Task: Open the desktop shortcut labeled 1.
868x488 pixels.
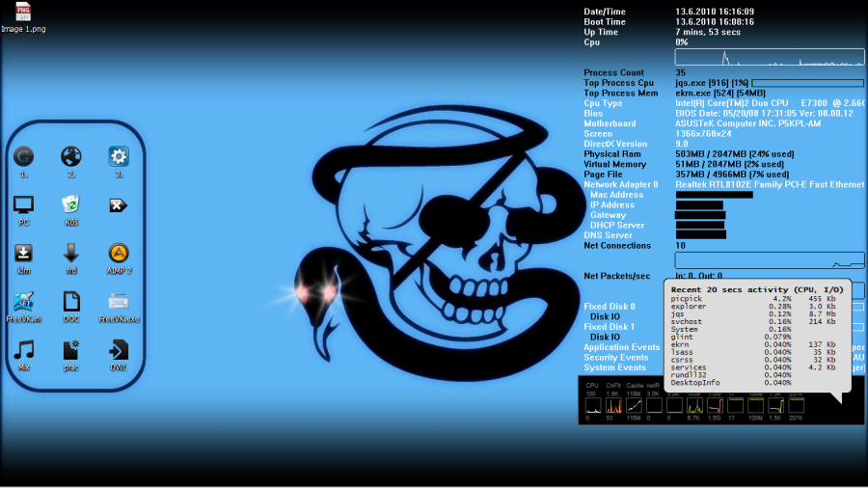Action: pos(24,157)
